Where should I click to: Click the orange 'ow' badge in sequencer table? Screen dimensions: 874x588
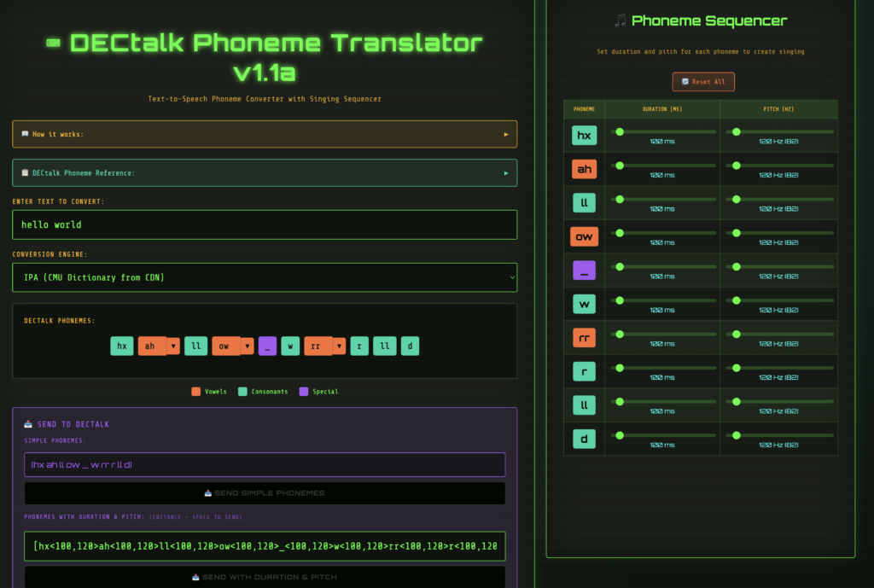(585, 236)
